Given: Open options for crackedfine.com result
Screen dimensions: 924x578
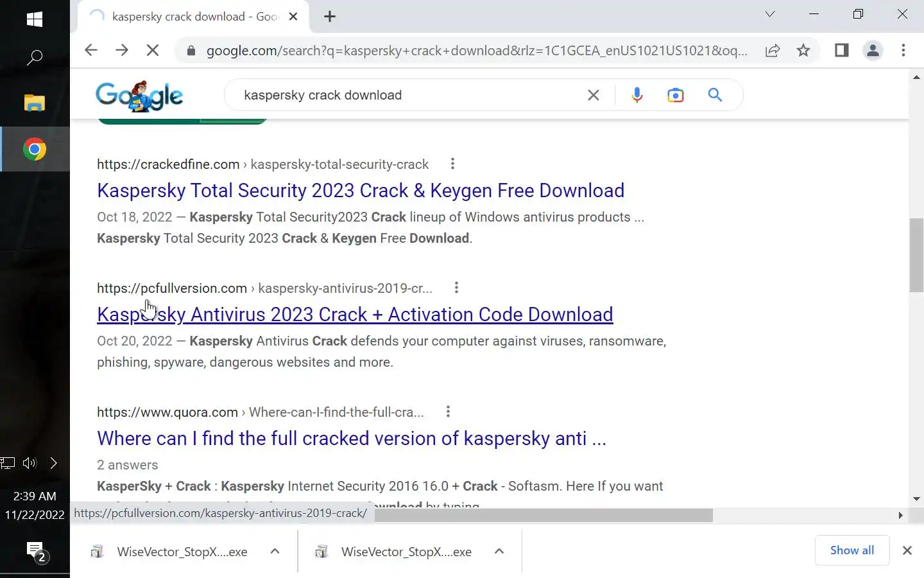Looking at the screenshot, I should click(x=452, y=164).
